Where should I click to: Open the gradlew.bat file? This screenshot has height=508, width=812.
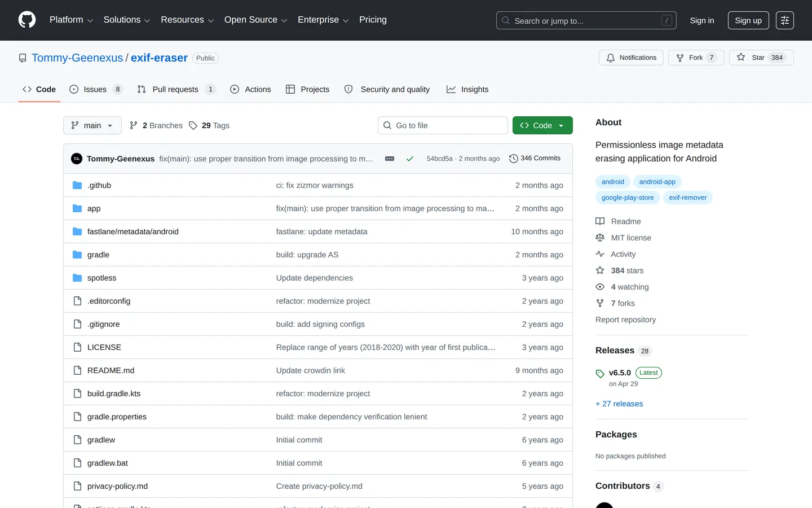(x=108, y=463)
